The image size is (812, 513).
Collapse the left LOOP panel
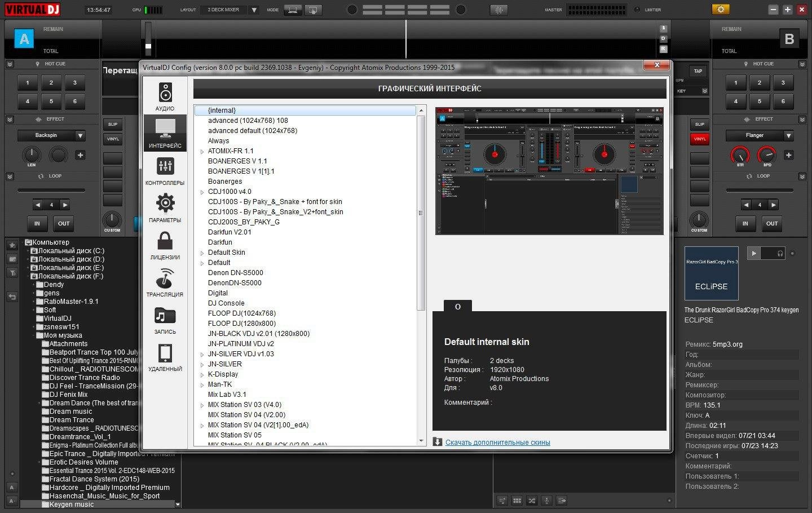[x=10, y=176]
